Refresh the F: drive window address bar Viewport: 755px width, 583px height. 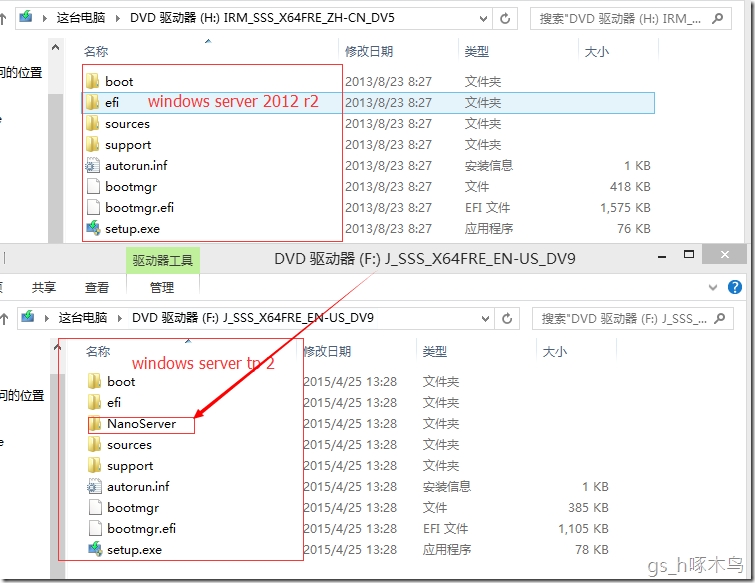(x=507, y=318)
